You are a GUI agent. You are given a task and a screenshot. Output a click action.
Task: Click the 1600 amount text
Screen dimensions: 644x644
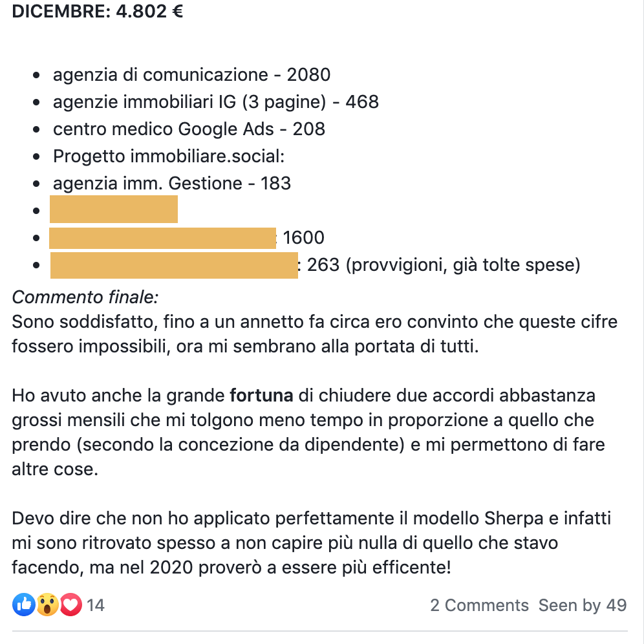[303, 238]
